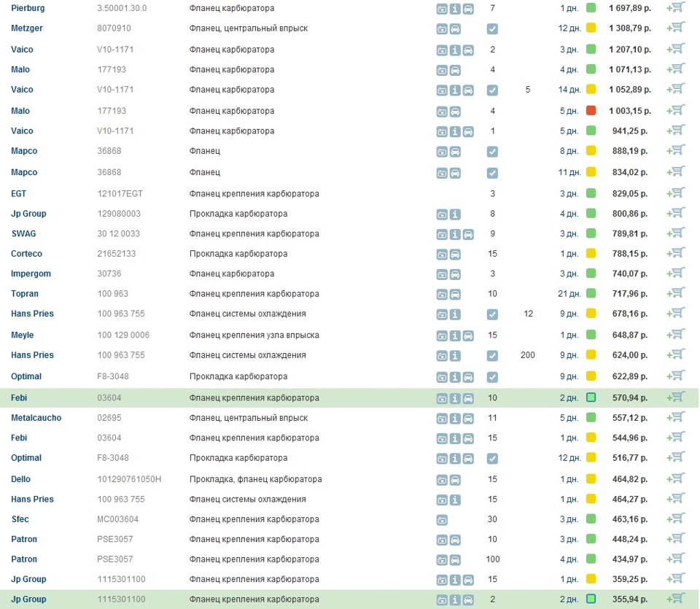The height and width of the screenshot is (609, 700).
Task: Click delivery '21 дн.' in Topran row
Action: click(x=569, y=294)
